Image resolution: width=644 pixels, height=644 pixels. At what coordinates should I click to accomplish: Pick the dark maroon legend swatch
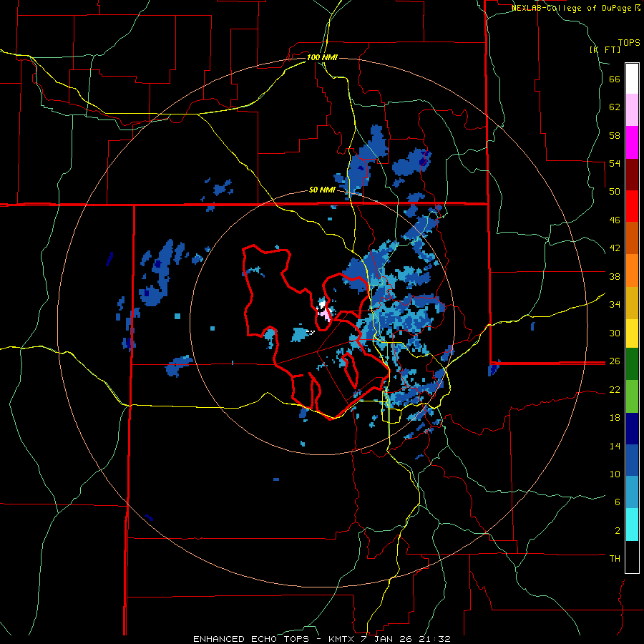(632, 174)
